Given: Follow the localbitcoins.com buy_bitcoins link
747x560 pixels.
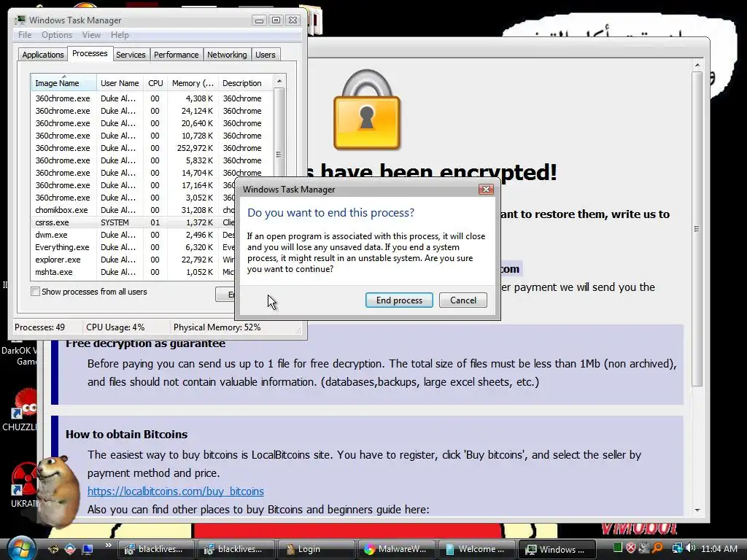Looking at the screenshot, I should (175, 491).
